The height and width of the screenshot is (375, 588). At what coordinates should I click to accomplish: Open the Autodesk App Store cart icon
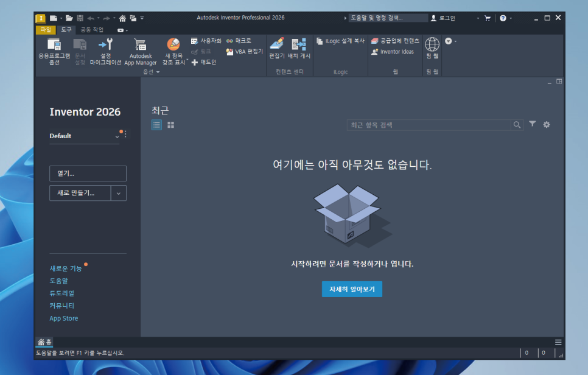point(488,18)
